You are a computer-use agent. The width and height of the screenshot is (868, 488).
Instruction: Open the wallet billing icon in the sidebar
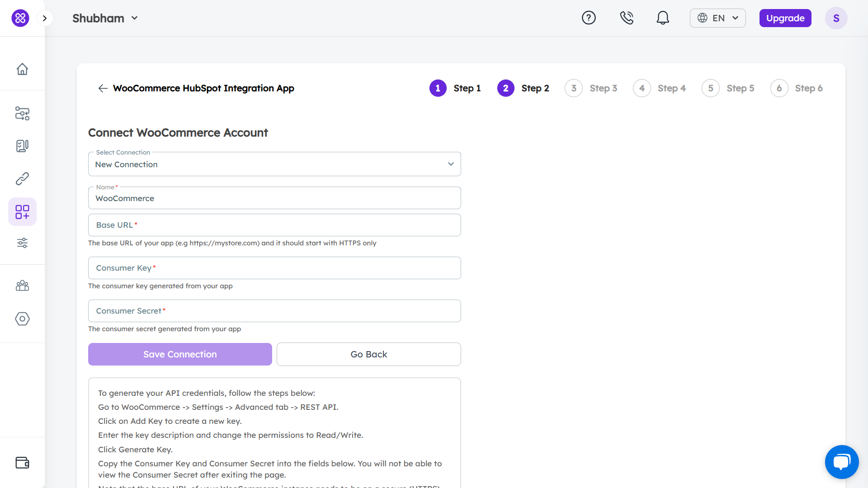pos(22,463)
